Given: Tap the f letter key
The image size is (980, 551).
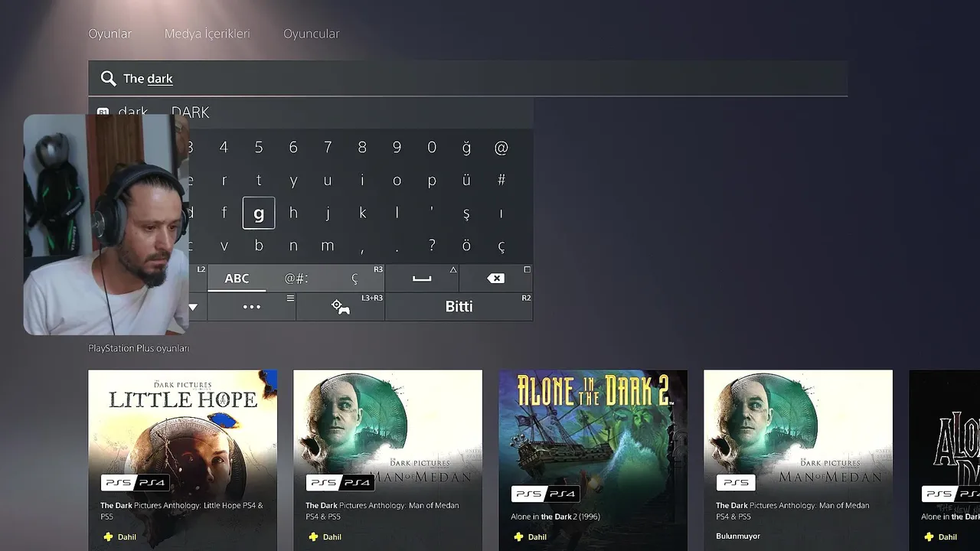Looking at the screenshot, I should (x=224, y=213).
